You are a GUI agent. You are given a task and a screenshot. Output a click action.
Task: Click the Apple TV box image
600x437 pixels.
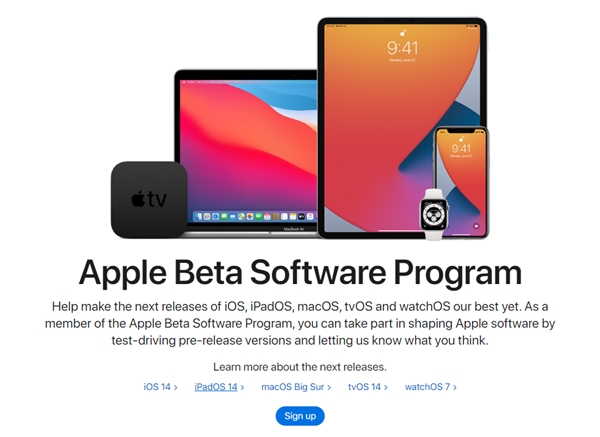click(149, 200)
